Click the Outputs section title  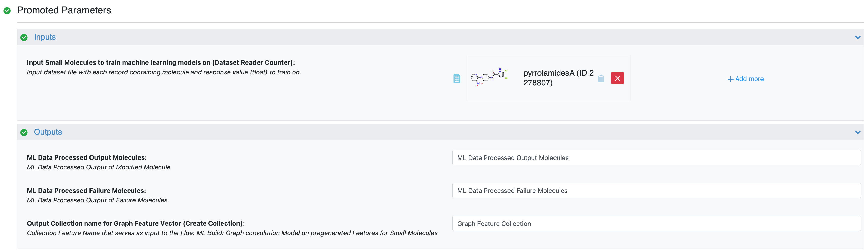[x=48, y=132]
